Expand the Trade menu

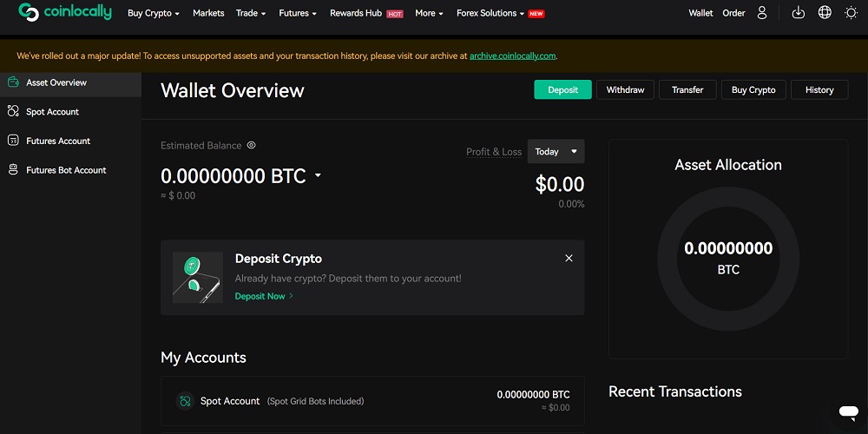tap(251, 13)
